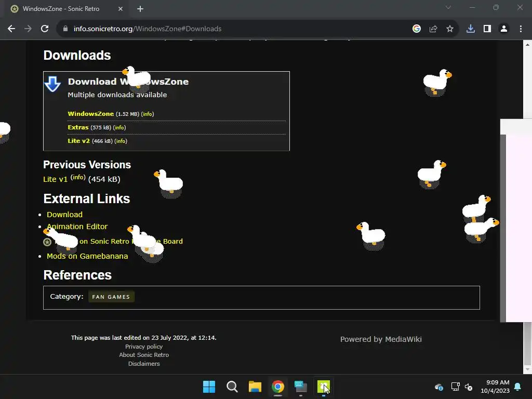Click the Sonic Retro star icon bullet
532x399 pixels.
pyautogui.click(x=47, y=242)
